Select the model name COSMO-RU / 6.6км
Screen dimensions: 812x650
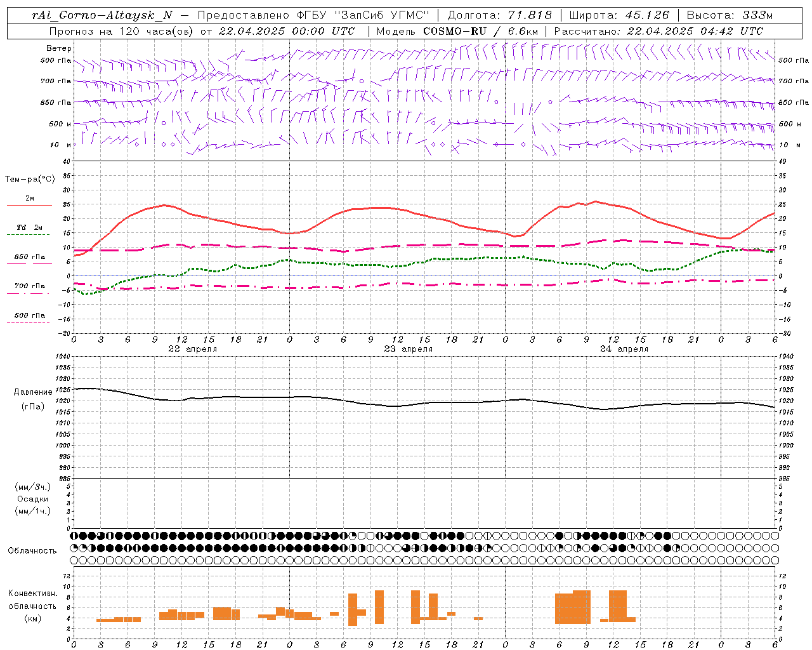481,31
